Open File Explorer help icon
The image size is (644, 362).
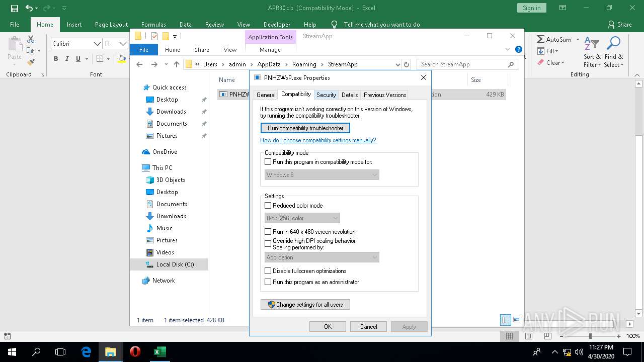tap(519, 49)
